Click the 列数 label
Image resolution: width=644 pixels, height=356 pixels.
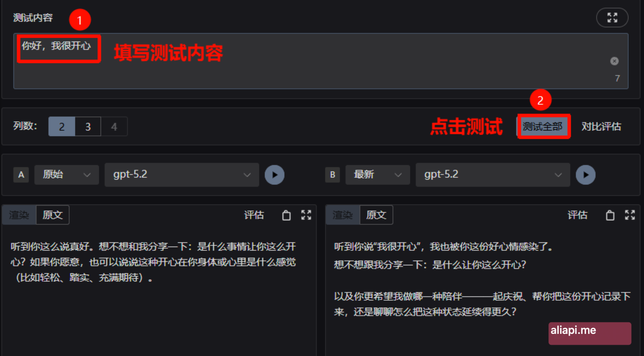(25, 126)
